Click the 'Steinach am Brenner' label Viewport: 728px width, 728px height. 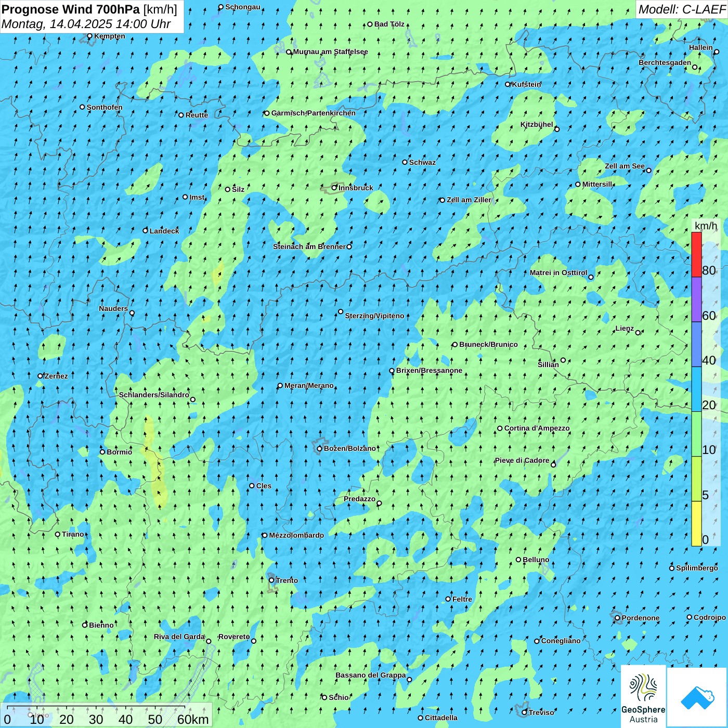(309, 246)
